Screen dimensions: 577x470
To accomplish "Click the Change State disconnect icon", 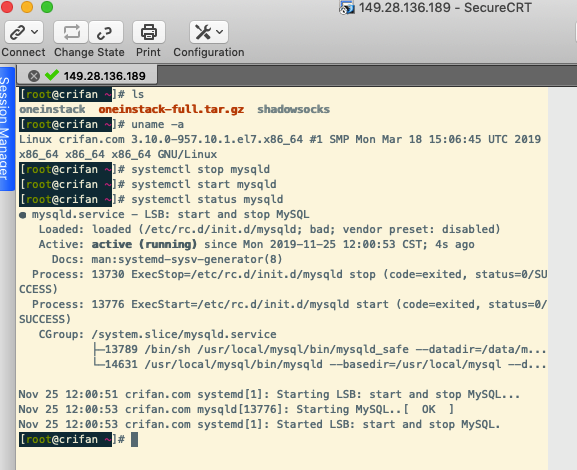I will click(x=105, y=32).
